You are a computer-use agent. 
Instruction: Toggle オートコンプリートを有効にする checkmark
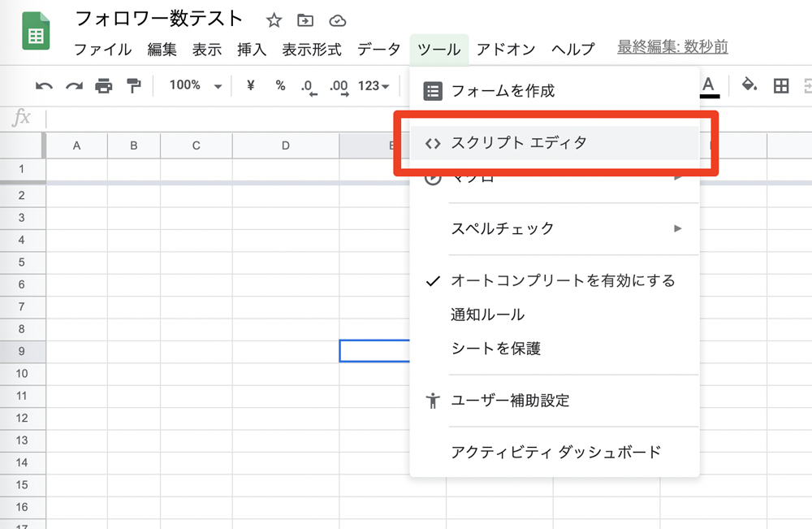pos(433,281)
